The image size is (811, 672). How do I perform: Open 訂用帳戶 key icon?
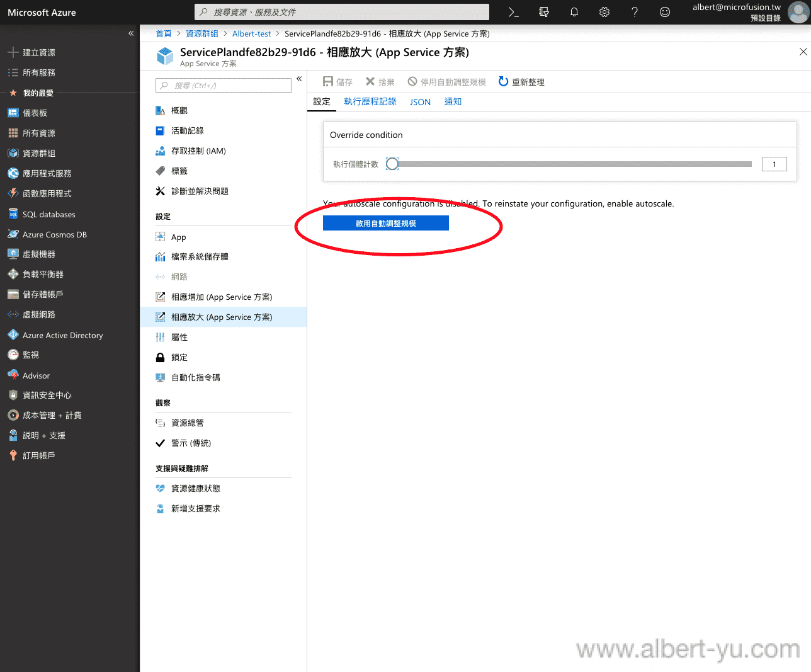point(13,455)
